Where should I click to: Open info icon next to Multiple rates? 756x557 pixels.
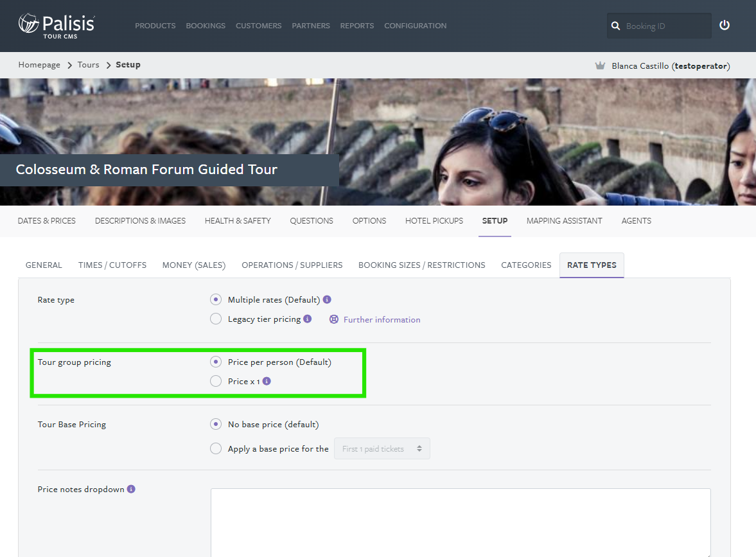click(327, 299)
